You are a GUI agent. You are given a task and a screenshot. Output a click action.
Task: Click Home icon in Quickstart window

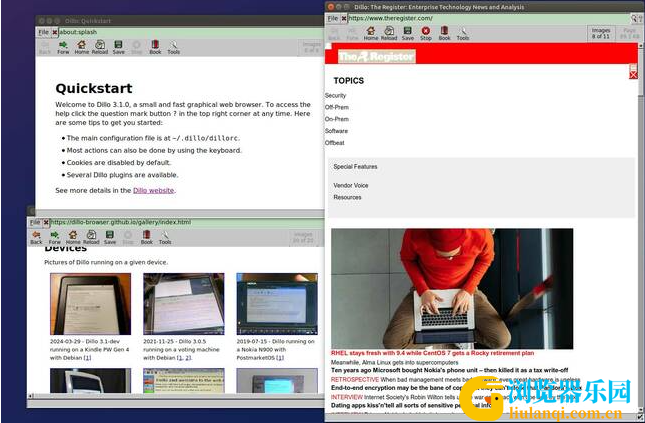point(81,45)
